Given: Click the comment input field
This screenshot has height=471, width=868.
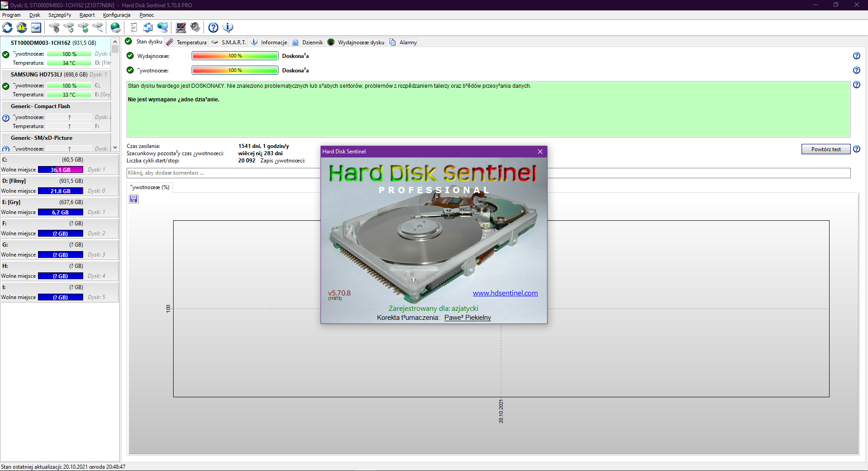Looking at the screenshot, I should (488, 173).
